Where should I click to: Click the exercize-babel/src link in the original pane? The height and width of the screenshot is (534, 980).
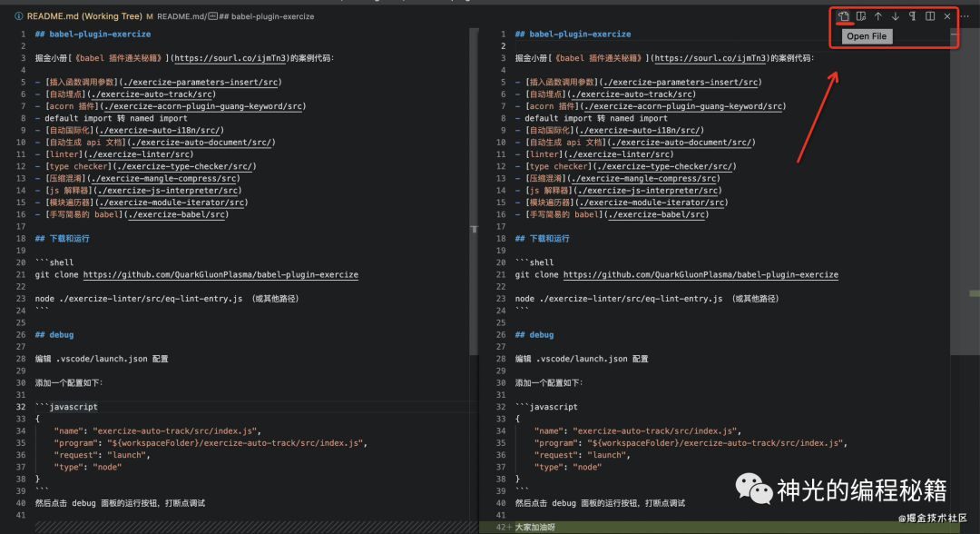tap(177, 214)
